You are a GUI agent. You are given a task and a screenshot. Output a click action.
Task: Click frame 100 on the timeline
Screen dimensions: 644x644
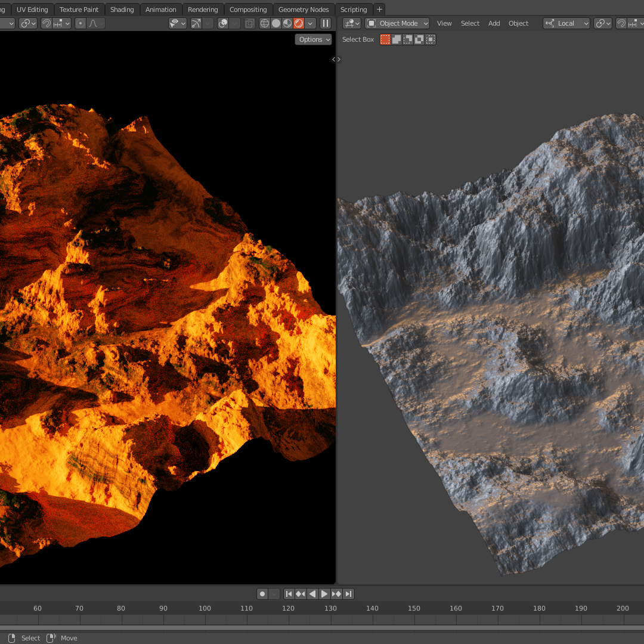click(x=205, y=608)
